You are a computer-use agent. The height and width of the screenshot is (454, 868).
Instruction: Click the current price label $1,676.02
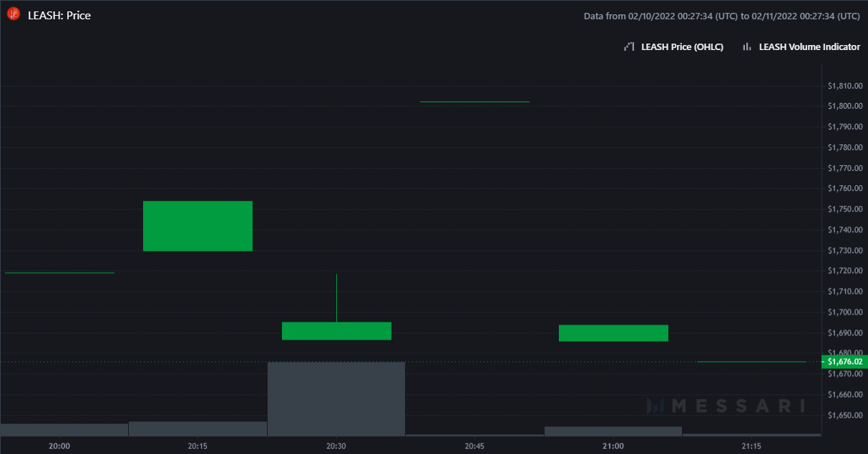844,362
